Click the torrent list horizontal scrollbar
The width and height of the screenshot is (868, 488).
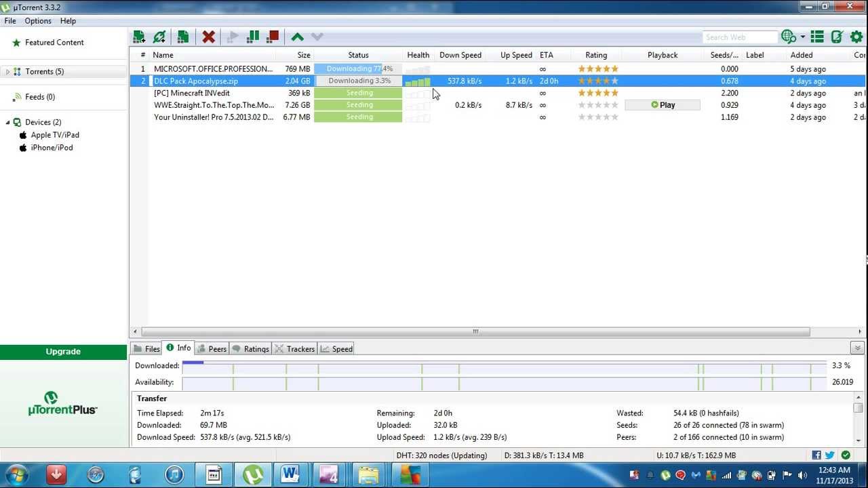coord(475,331)
